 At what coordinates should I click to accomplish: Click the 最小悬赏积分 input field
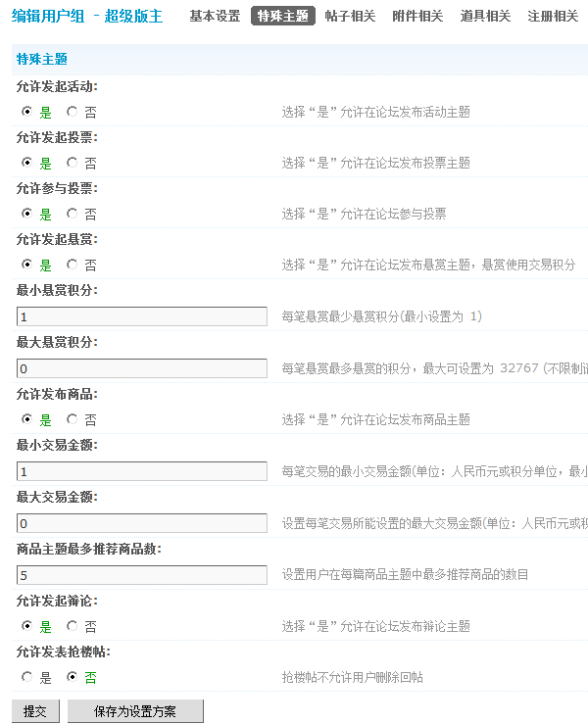coord(142,316)
